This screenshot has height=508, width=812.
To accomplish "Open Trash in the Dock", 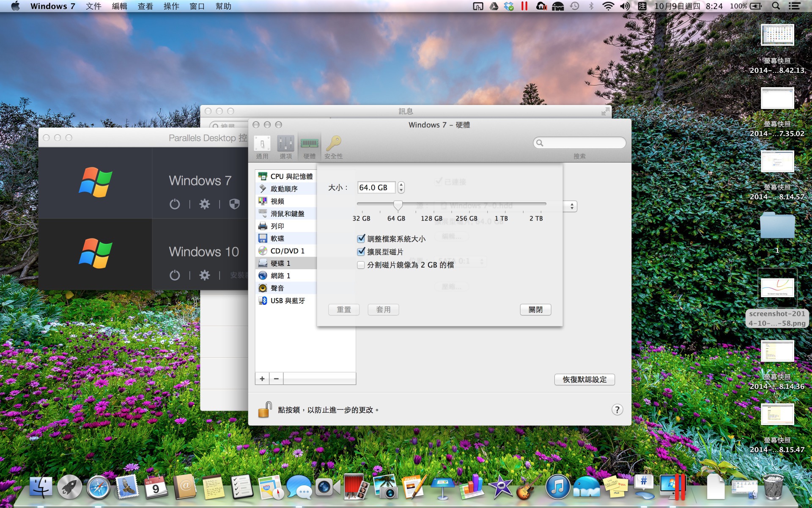I will [x=773, y=487].
